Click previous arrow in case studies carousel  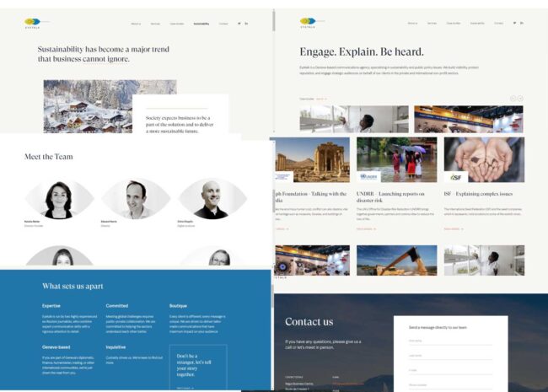tap(512, 99)
